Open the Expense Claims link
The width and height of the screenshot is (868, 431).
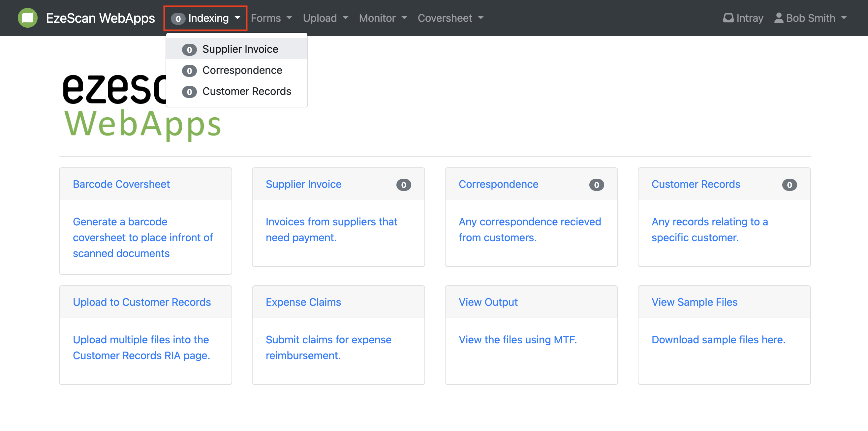coord(303,302)
